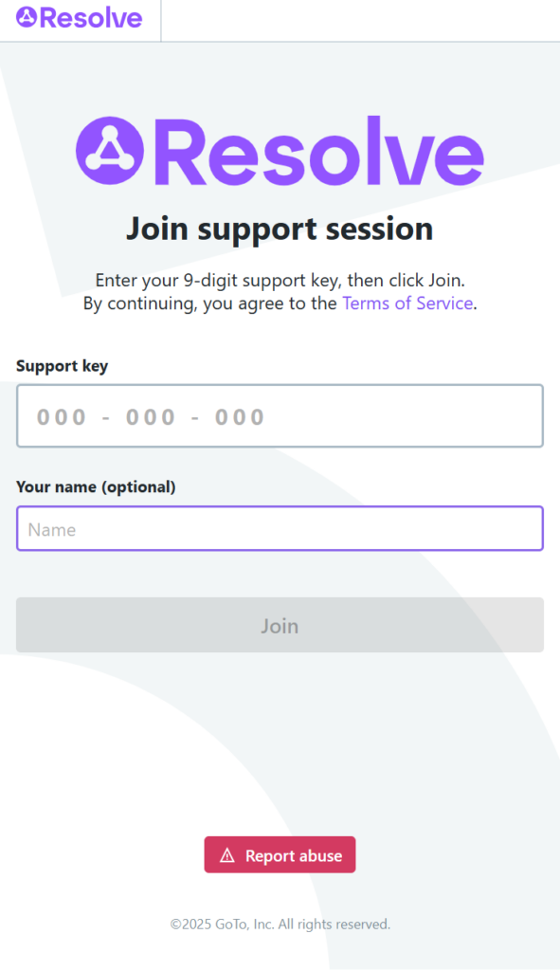Click the last 000 group in support key
This screenshot has width=560, height=971.
240,417
